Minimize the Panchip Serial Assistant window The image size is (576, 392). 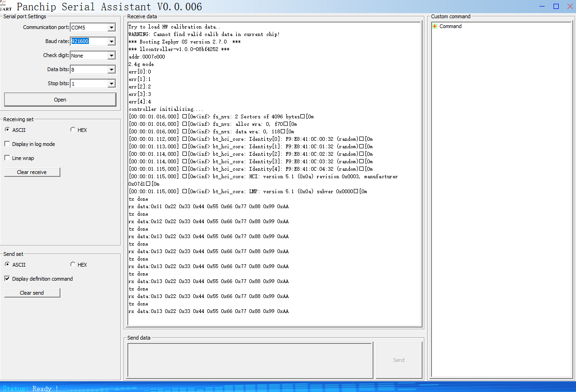click(x=542, y=6)
